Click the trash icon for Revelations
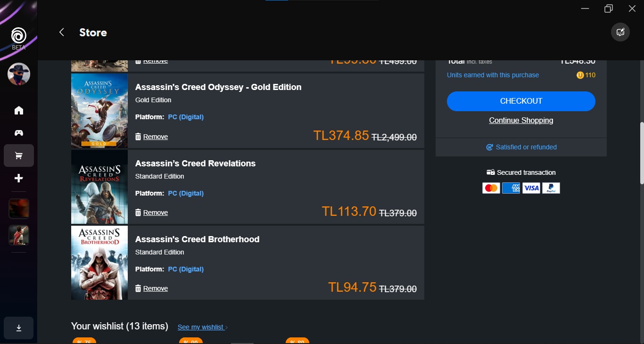This screenshot has width=644, height=344. coord(138,213)
